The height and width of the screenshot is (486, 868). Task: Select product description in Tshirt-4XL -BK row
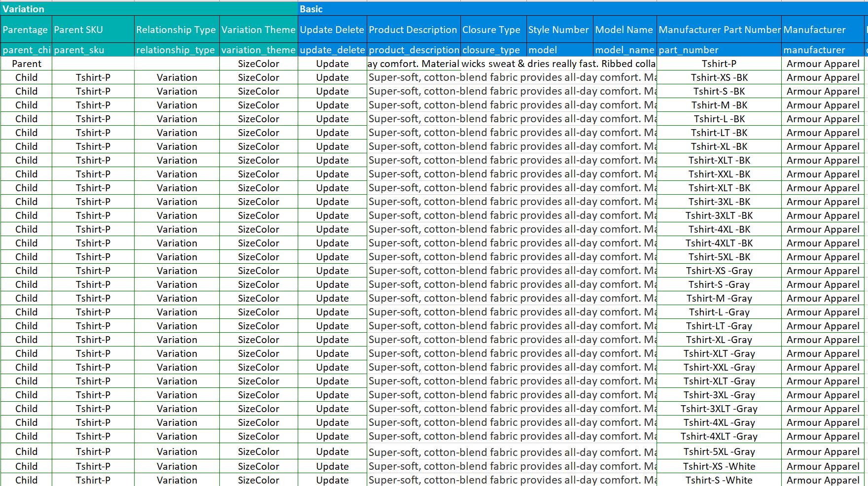pyautogui.click(x=512, y=229)
